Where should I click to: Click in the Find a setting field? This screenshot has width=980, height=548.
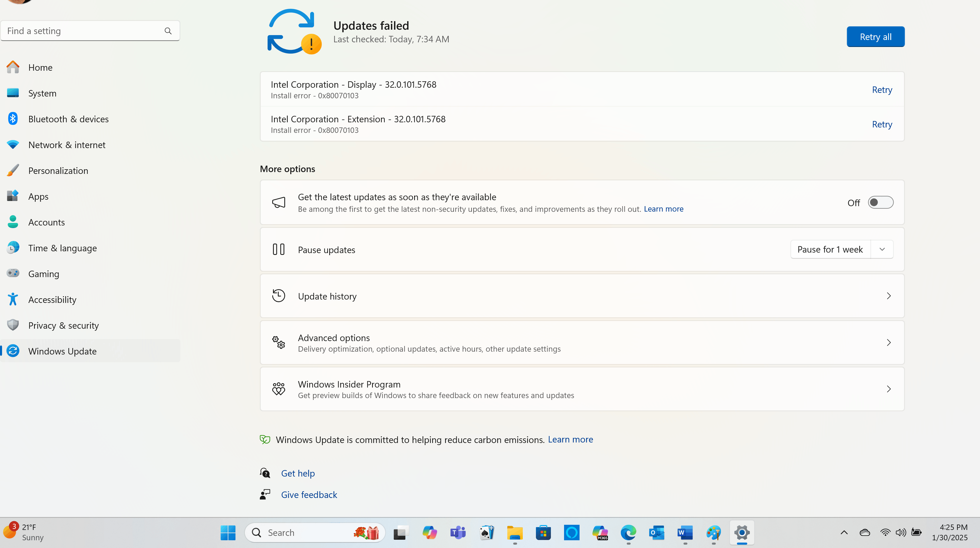[x=82, y=31]
